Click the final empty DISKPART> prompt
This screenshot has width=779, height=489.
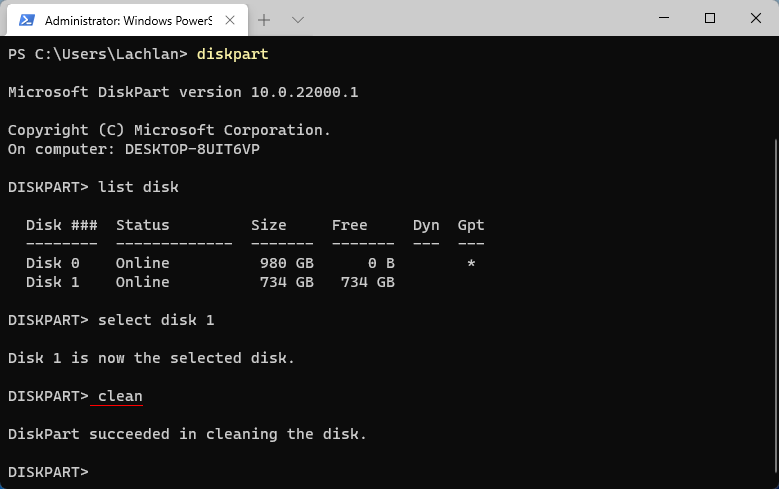pyautogui.click(x=48, y=472)
